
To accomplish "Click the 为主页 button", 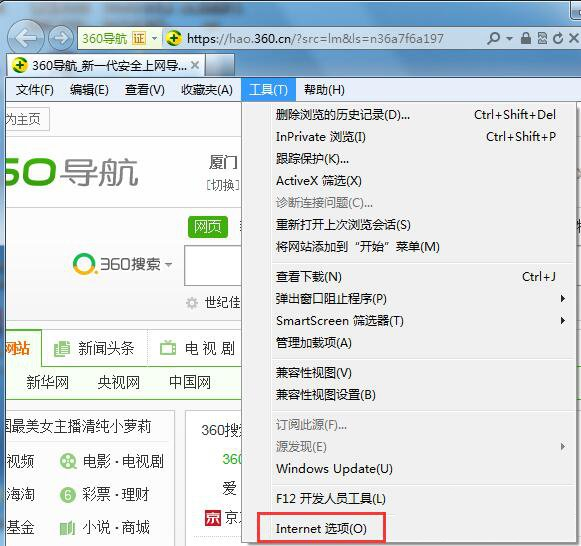I will click(x=27, y=119).
